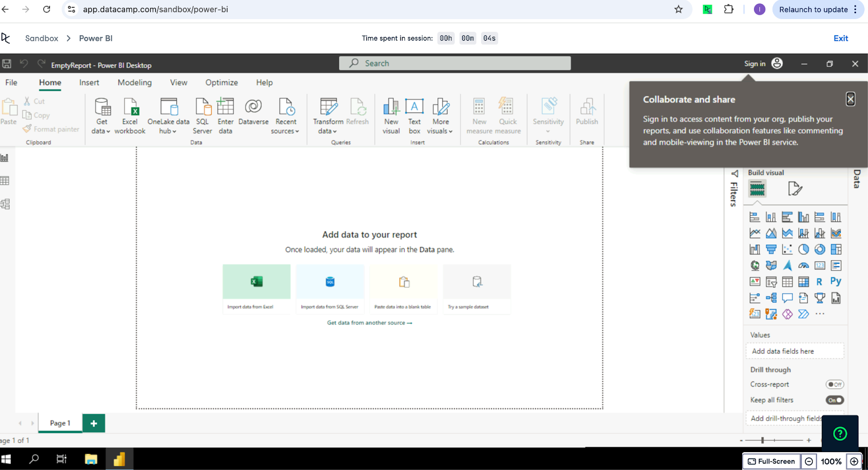Image resolution: width=868 pixels, height=470 pixels.
Task: Select the Pie chart visual
Action: (803, 250)
